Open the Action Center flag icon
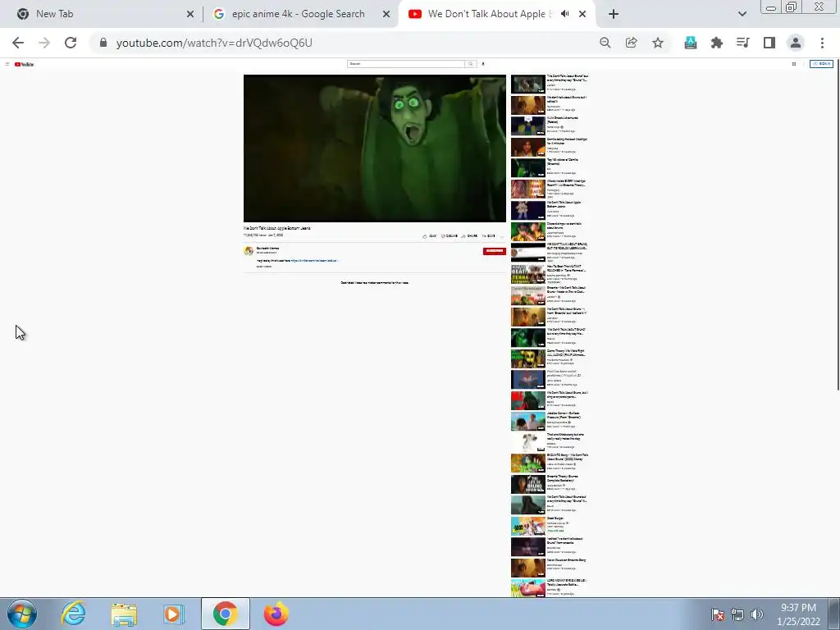 [x=718, y=614]
